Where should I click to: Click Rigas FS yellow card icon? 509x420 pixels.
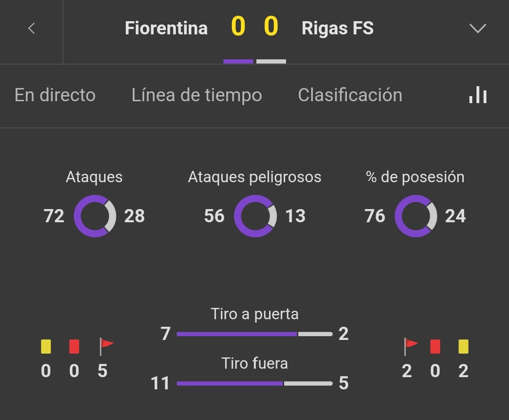pyautogui.click(x=463, y=347)
